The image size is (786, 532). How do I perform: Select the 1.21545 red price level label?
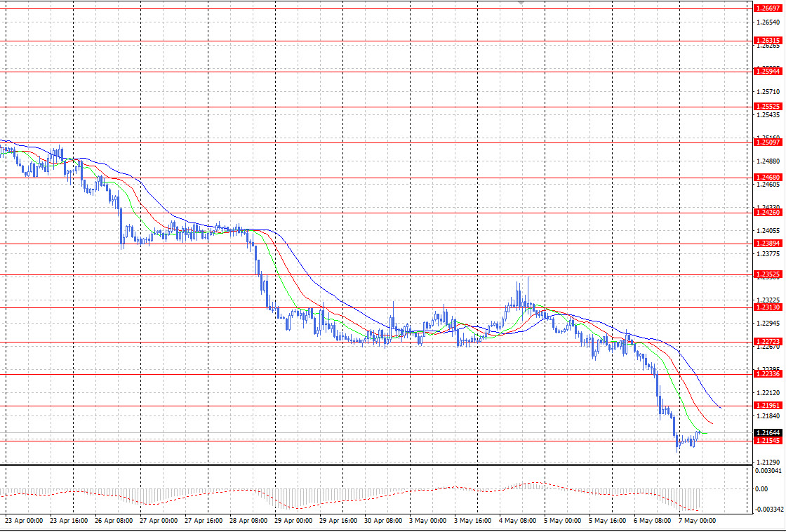(768, 441)
